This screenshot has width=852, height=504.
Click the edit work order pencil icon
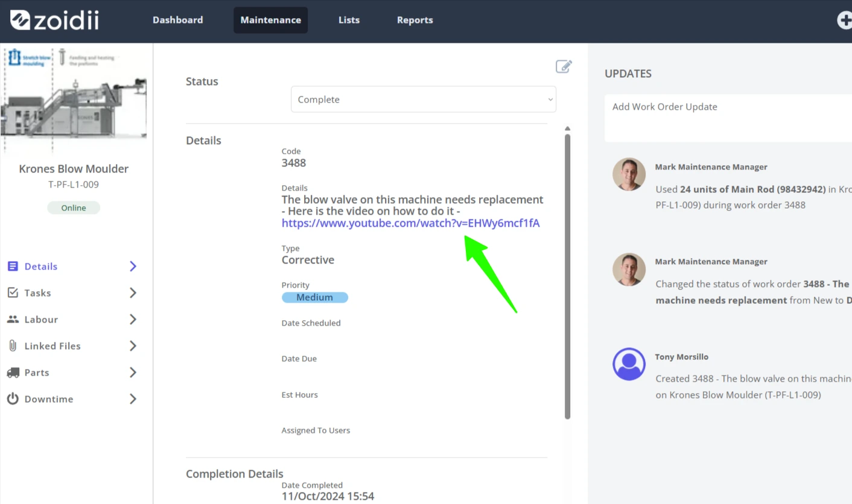point(564,66)
